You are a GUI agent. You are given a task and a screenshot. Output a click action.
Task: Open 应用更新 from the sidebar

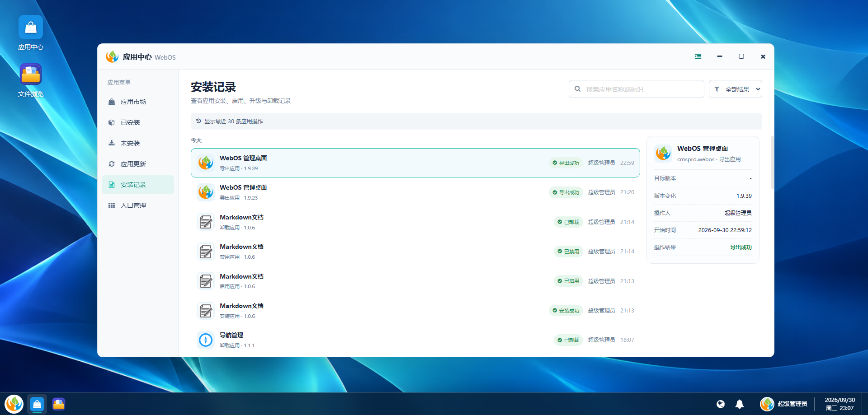pyautogui.click(x=138, y=164)
